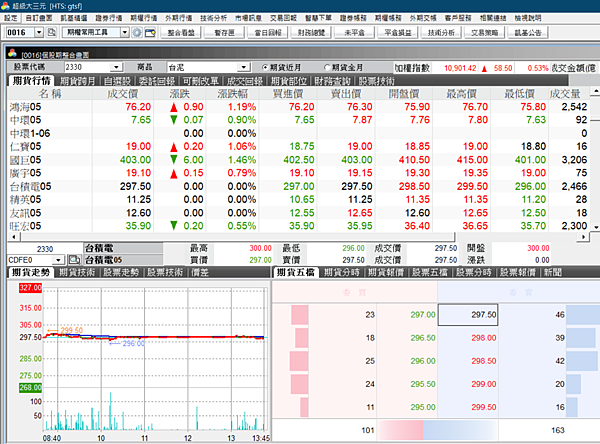600x444 pixels.
Task: Expand the 股票代碼 2330 dropdown
Action: click(x=116, y=67)
